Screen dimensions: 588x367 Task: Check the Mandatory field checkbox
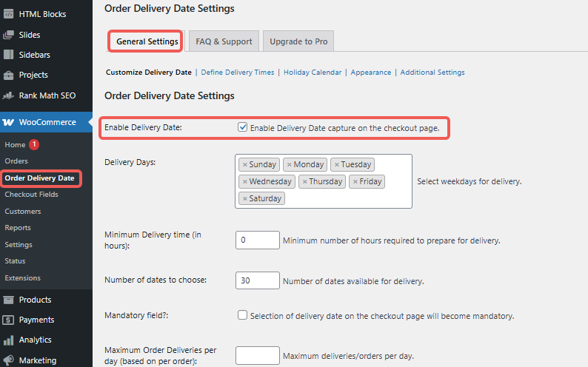(x=242, y=315)
